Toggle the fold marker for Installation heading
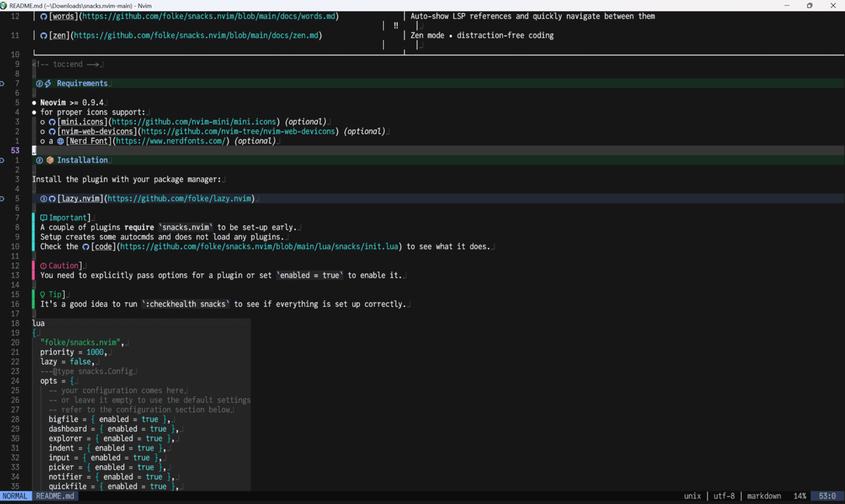The height and width of the screenshot is (504, 845). tap(2, 160)
